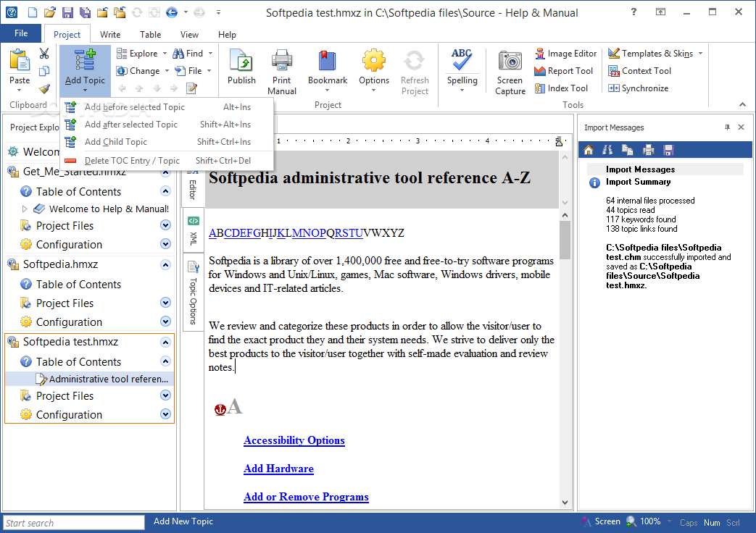Choose Add after selected Topic
The image size is (756, 533).
tap(167, 125)
